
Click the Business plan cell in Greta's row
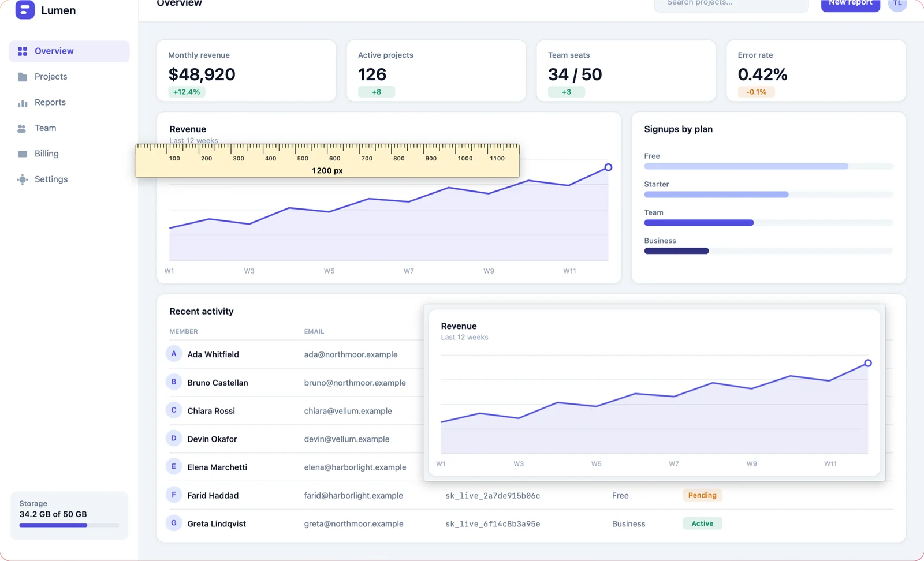629,524
